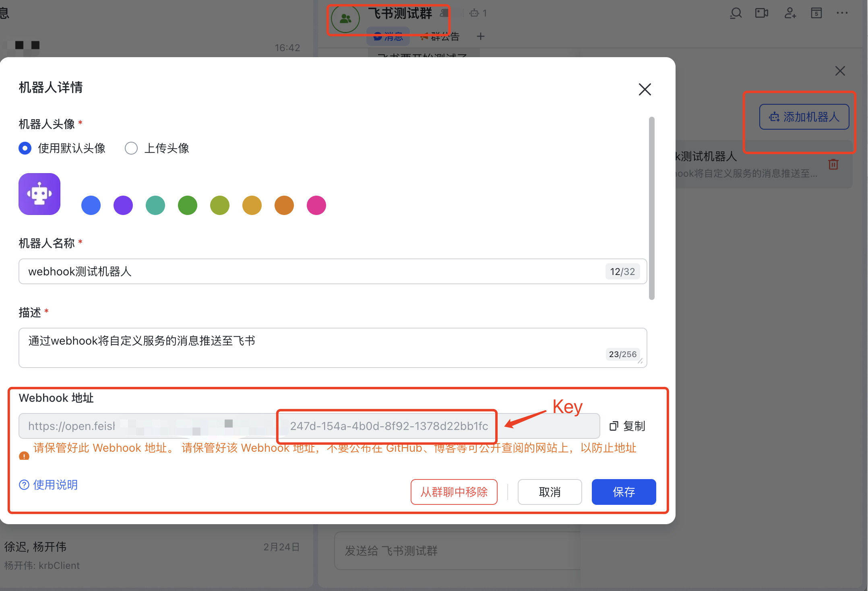868x591 pixels.
Task: Switch to the group announcement tab
Action: click(440, 37)
